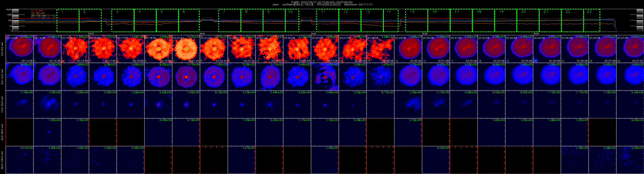Click the 10000 y-axis label on light curve
The image size is (644, 174).
(x=9, y=9)
